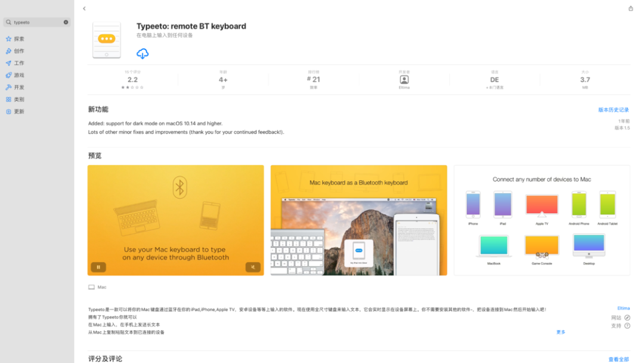
Task: Open Mac keyboard as Bluetooth keyboard screenshot
Action: (358, 220)
